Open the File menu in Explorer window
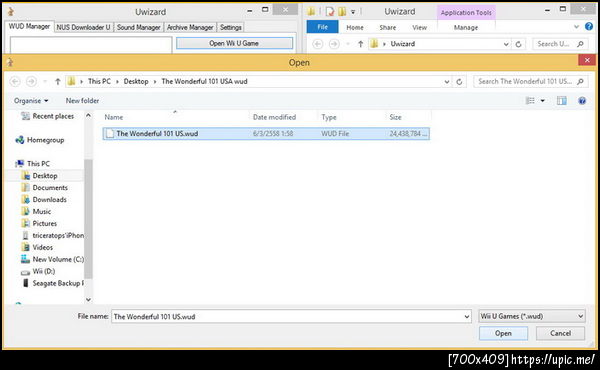The width and height of the screenshot is (600, 370). [x=322, y=27]
